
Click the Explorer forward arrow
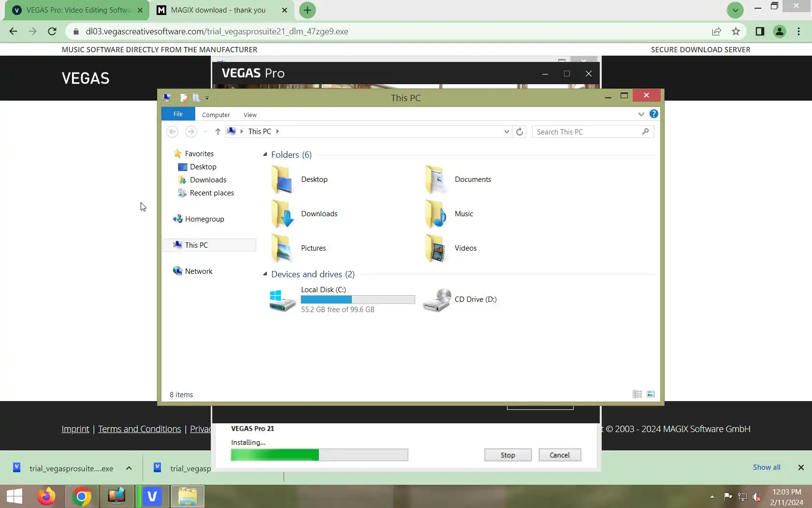(191, 132)
